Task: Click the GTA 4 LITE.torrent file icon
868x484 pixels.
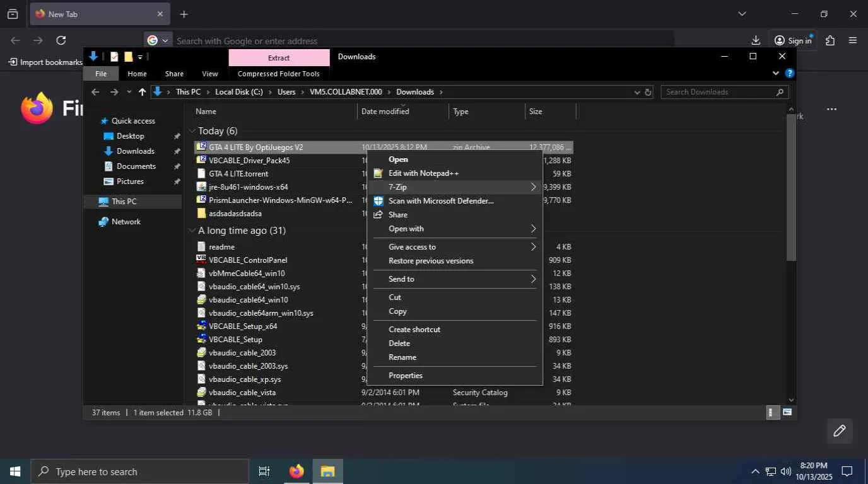Action: pos(201,173)
